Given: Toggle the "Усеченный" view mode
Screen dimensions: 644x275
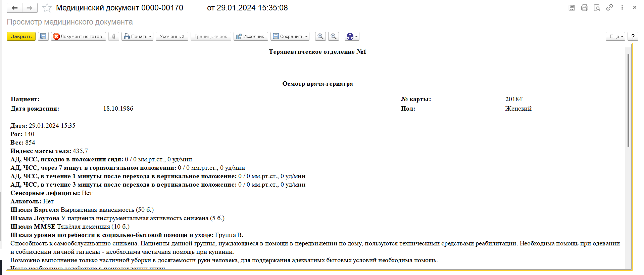Looking at the screenshot, I should (x=172, y=36).
